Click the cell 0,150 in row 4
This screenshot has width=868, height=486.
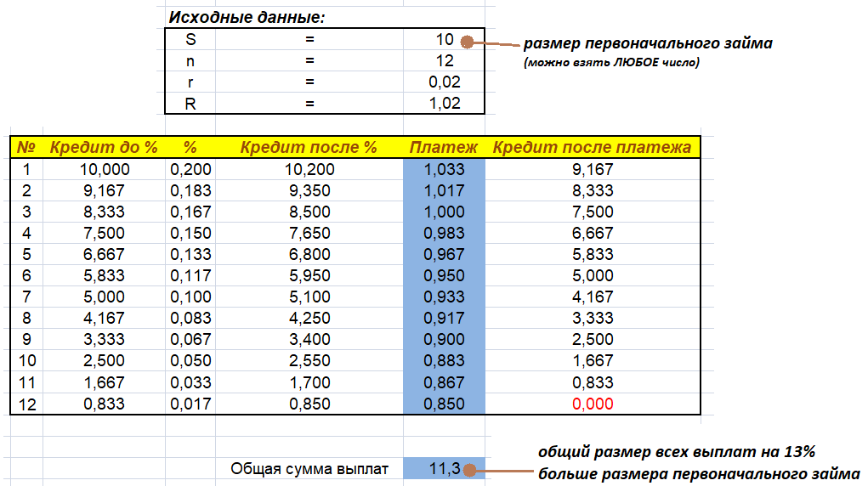(190, 233)
